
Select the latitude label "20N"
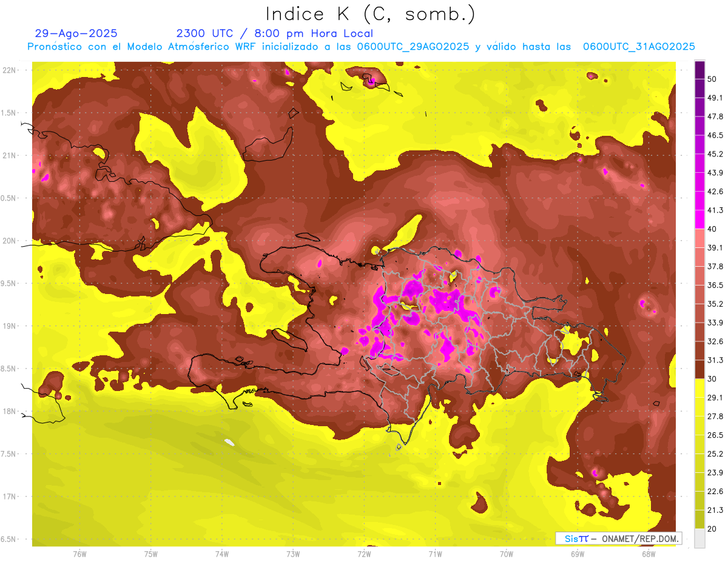[10, 241]
